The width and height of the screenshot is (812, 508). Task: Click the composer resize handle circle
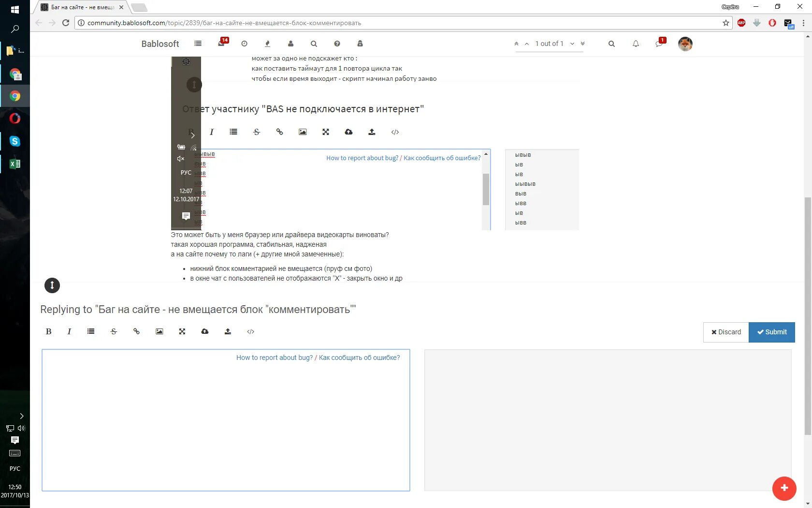click(x=52, y=285)
